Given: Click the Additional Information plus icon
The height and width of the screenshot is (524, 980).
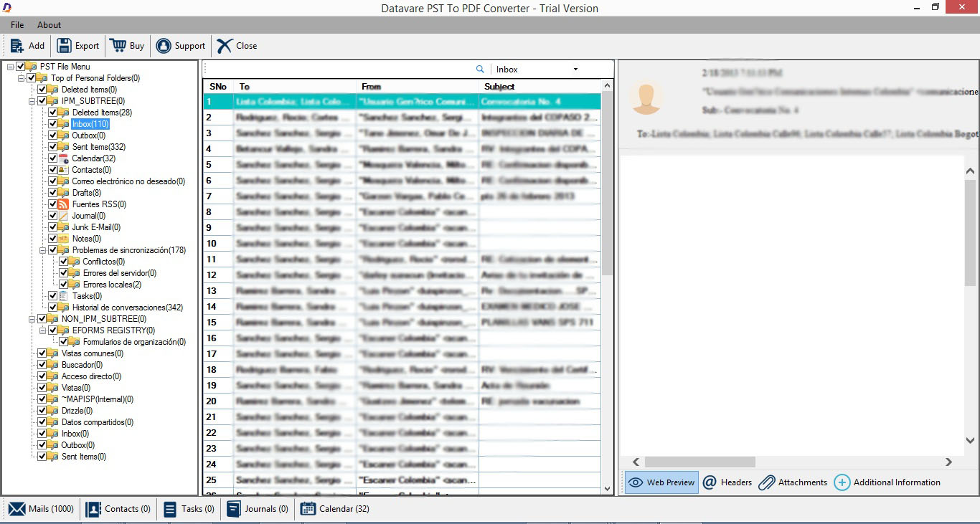Looking at the screenshot, I should pos(842,482).
